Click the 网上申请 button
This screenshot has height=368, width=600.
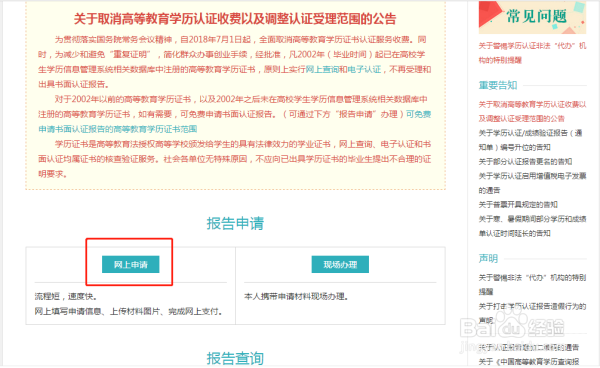(130, 264)
